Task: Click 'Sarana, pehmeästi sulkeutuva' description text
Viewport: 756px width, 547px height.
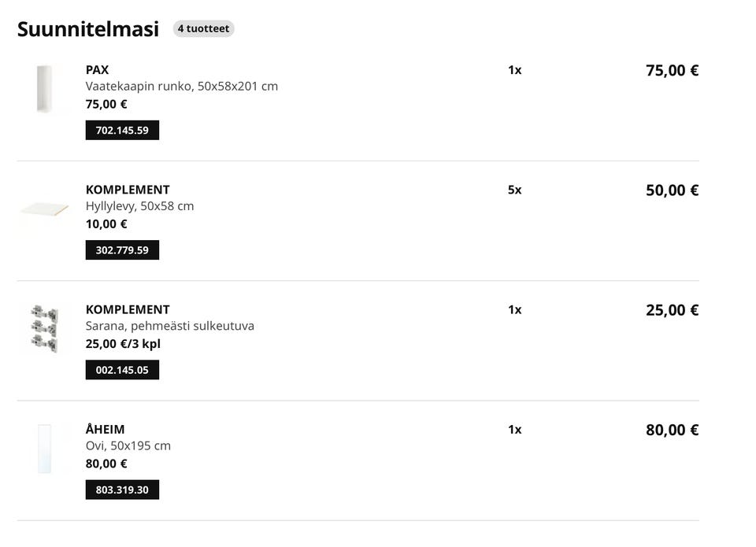Action: 169,326
